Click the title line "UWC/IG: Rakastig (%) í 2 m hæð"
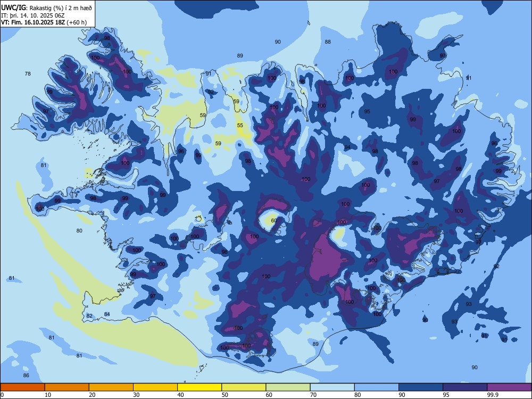 click(46, 8)
